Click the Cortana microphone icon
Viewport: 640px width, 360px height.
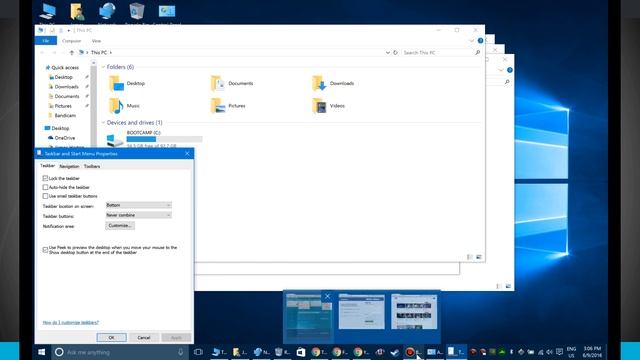(x=180, y=352)
